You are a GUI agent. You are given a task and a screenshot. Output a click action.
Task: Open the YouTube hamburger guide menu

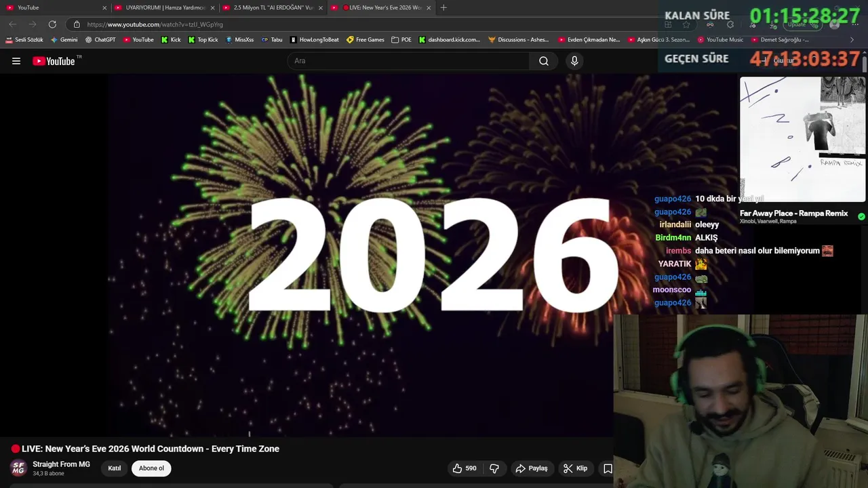click(x=16, y=61)
